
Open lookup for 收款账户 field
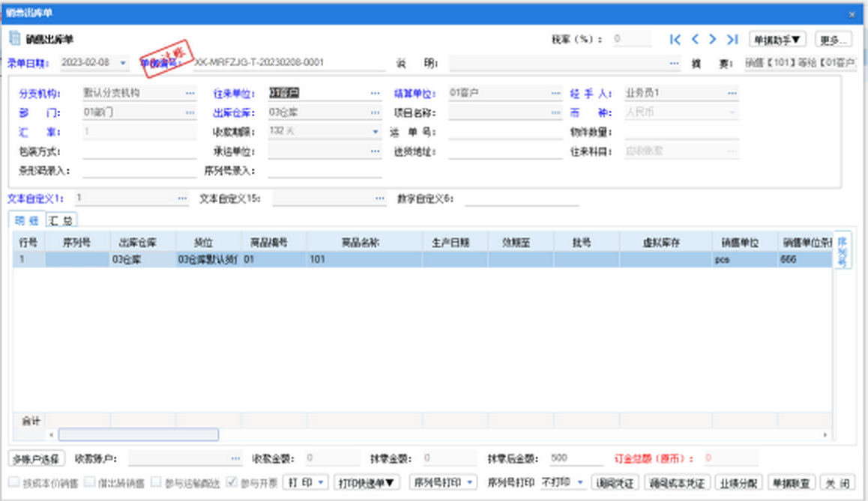coord(235,458)
